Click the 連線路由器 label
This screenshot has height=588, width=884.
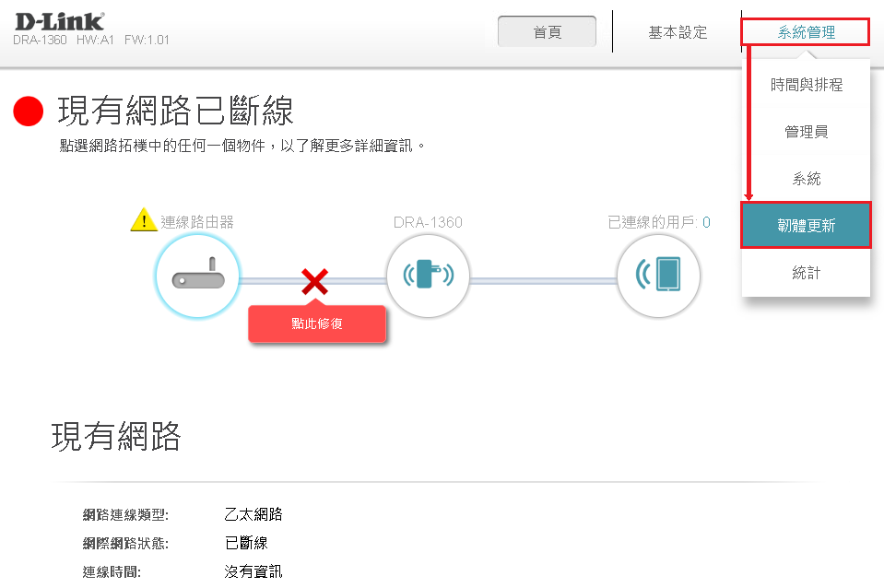tap(197, 222)
